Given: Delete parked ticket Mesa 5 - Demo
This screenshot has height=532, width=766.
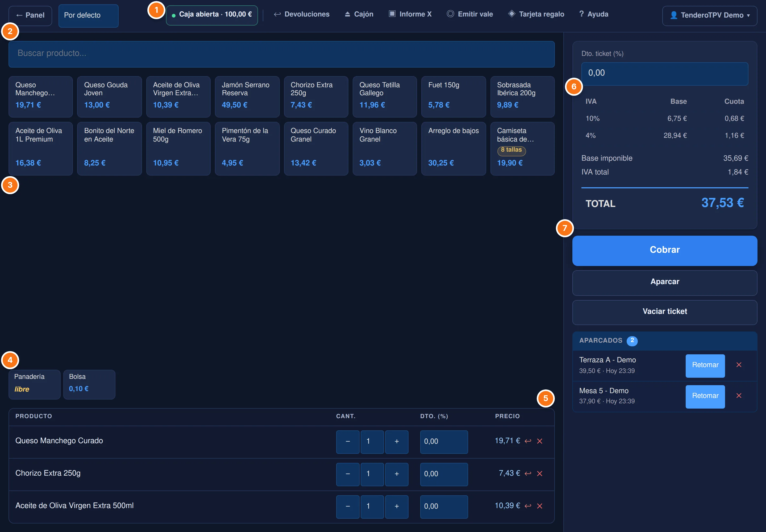Looking at the screenshot, I should (x=739, y=395).
